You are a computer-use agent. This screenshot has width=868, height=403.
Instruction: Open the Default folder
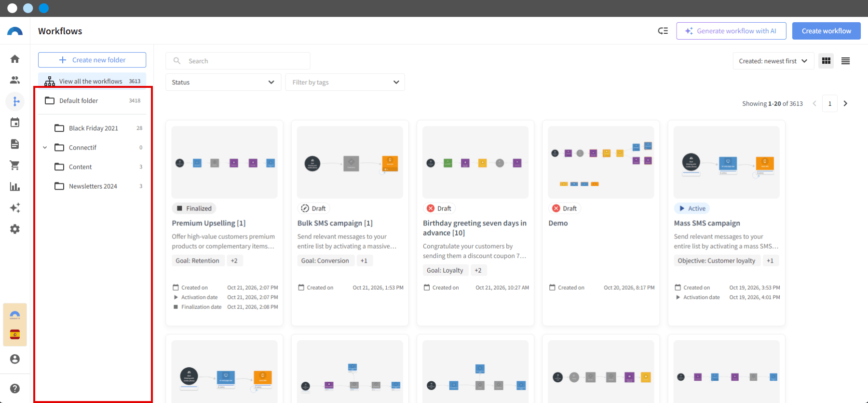(x=92, y=100)
